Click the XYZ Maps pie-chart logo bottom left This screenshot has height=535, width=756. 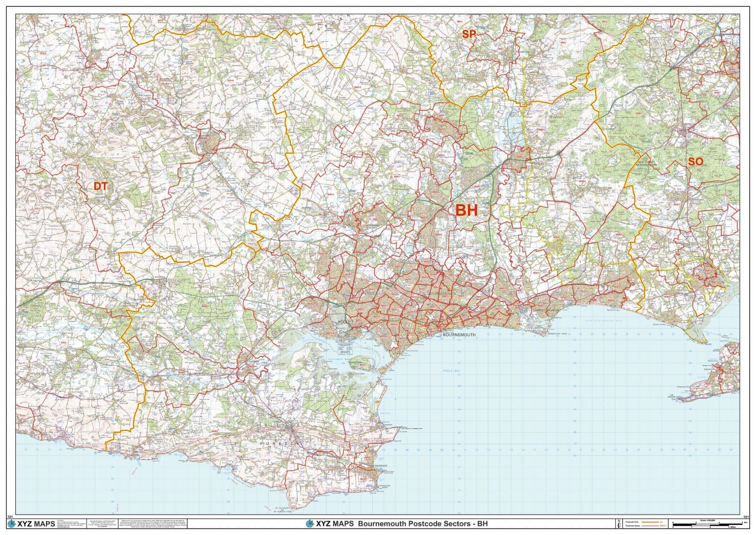click(x=12, y=524)
